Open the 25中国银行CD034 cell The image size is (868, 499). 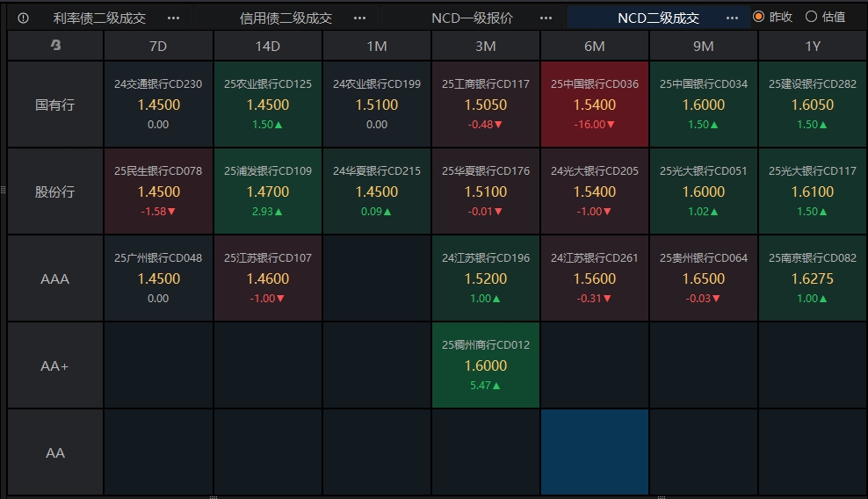(704, 105)
